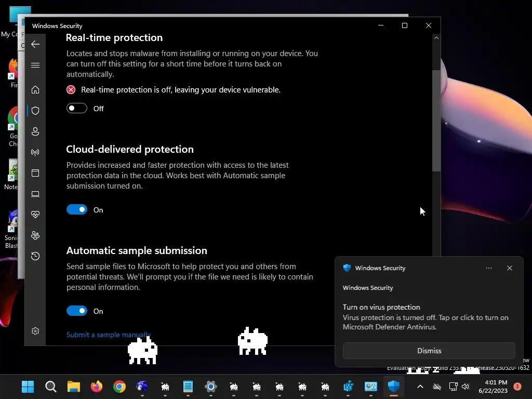Open Device performance & health heart icon
Screen dimensions: 532x399
click(x=35, y=215)
